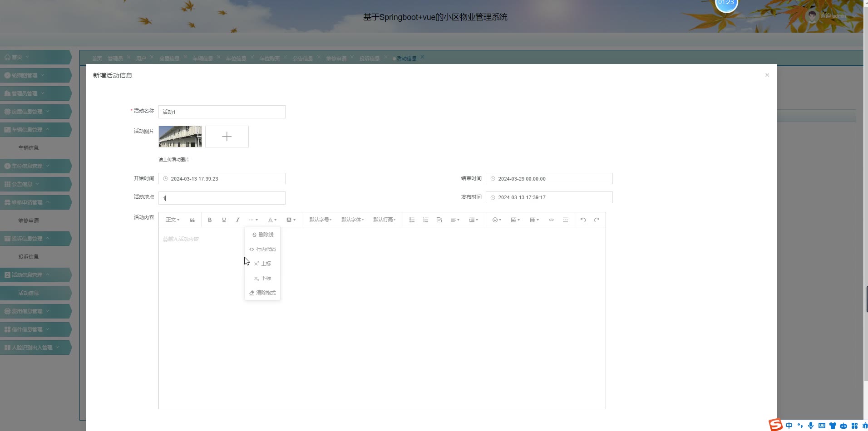Click the Sogou input method icon

pyautogui.click(x=775, y=425)
